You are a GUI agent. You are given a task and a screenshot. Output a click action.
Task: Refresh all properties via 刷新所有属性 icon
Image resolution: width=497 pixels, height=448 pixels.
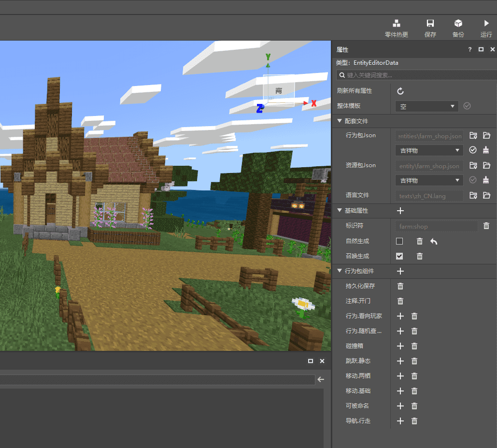tap(400, 91)
